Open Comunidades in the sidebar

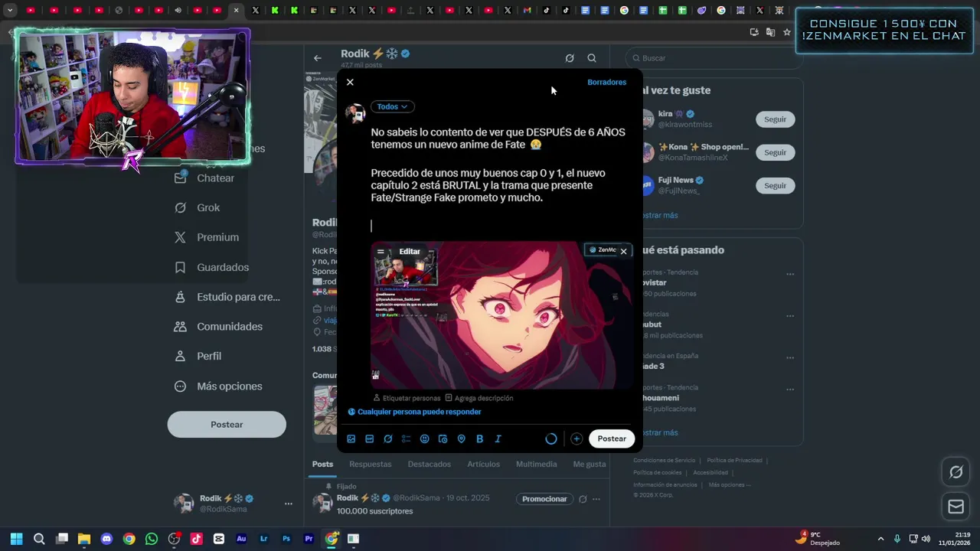point(219,326)
